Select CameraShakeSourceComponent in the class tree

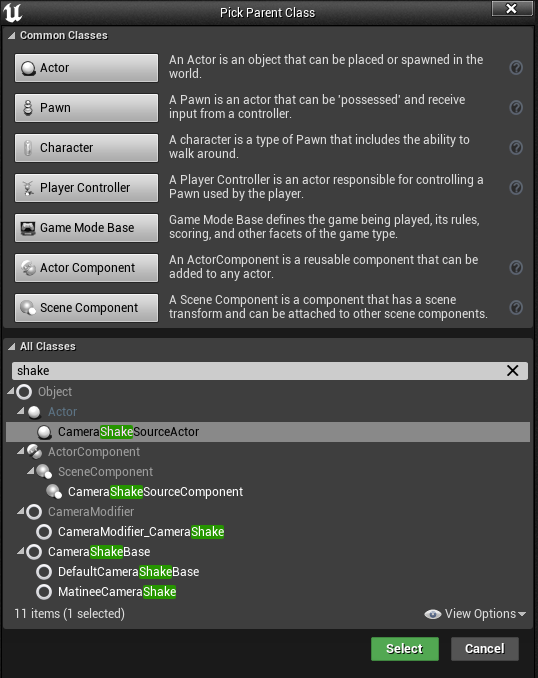click(x=155, y=492)
